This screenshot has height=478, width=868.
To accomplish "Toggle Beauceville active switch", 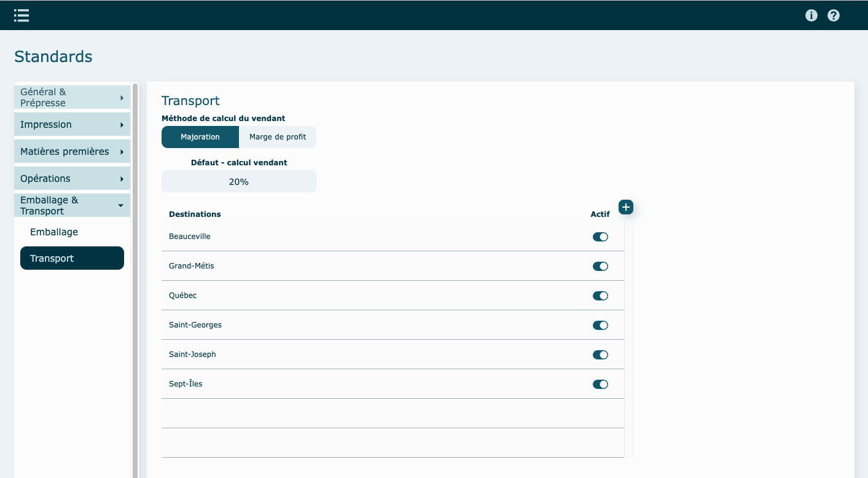I will pyautogui.click(x=600, y=237).
